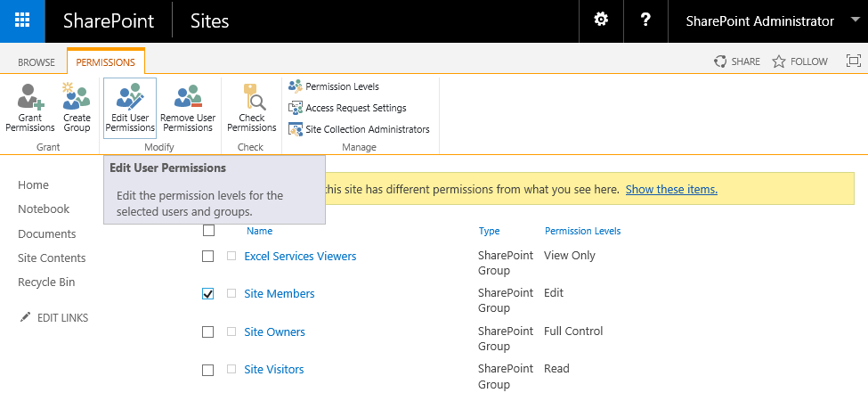Open the app launcher waffle icon
The width and height of the screenshot is (868, 401).
point(22,21)
